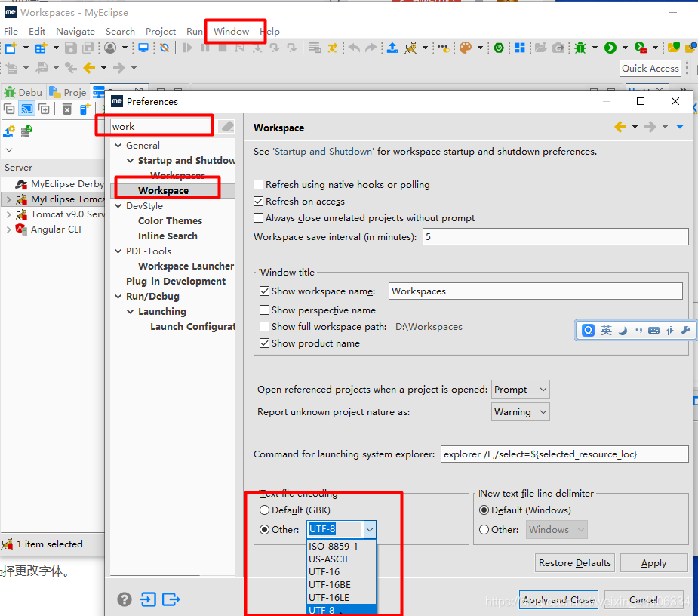Open the Warning project nature dropdown

[521, 412]
